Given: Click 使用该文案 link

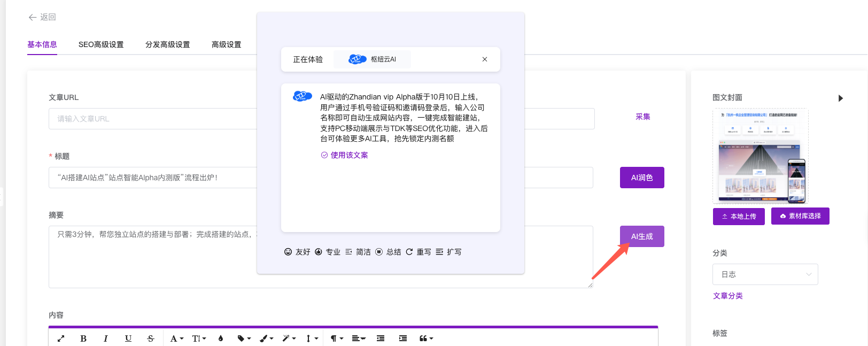Looking at the screenshot, I should point(344,155).
